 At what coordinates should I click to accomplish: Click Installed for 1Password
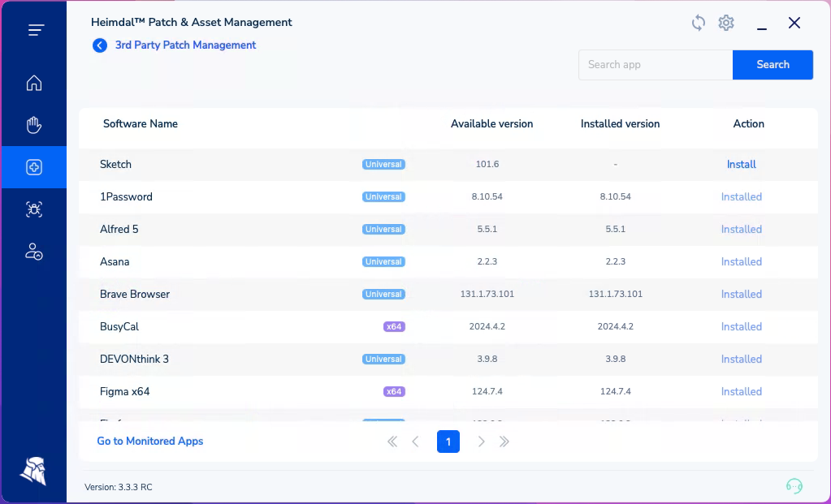click(741, 197)
